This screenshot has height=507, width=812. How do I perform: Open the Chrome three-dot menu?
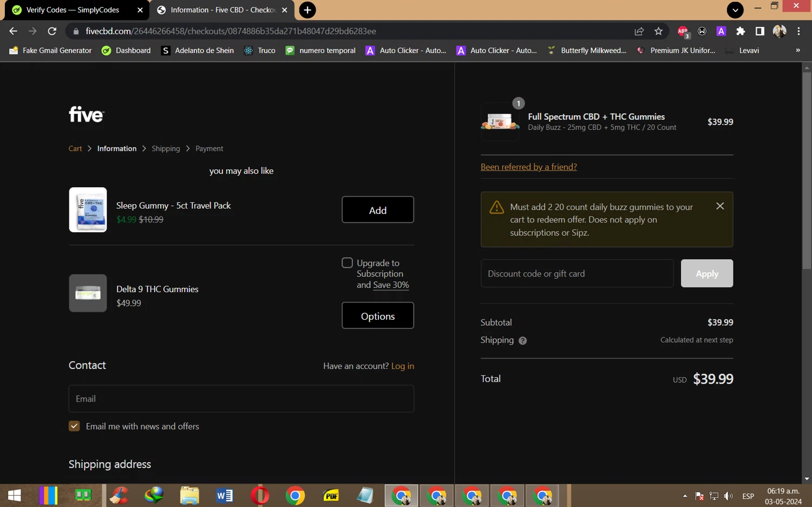click(798, 31)
